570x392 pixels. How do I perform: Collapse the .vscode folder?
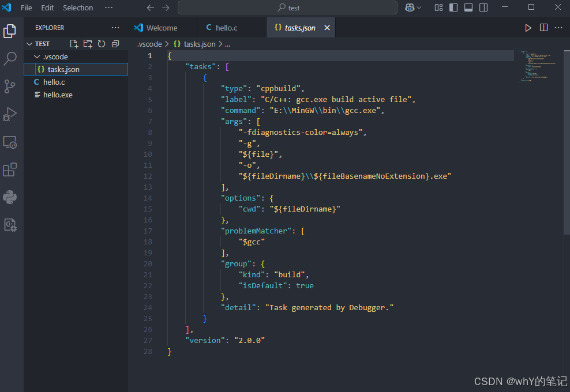[37, 57]
